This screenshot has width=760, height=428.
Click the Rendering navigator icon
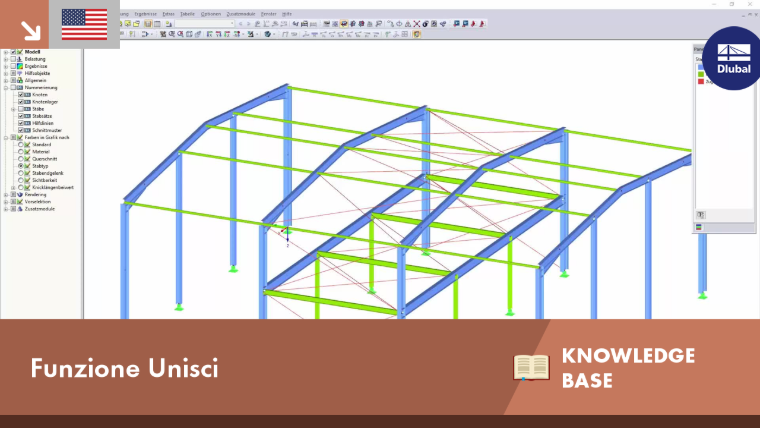tap(20, 194)
